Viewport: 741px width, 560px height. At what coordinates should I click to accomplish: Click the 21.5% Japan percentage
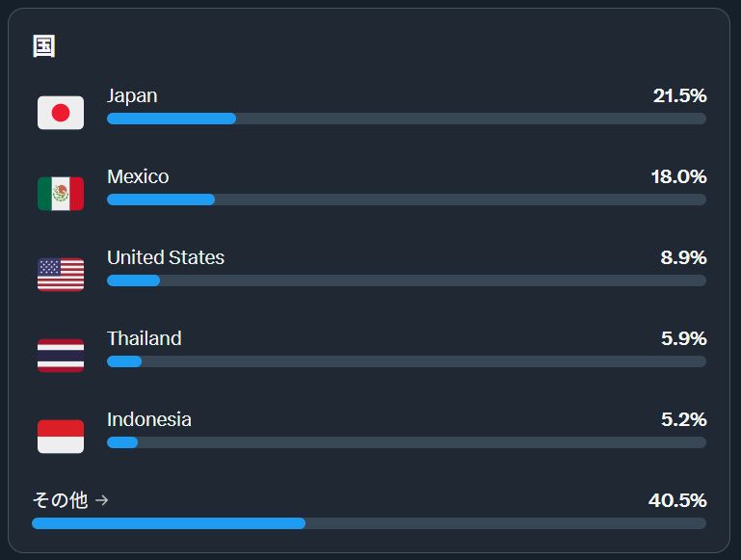coord(679,95)
